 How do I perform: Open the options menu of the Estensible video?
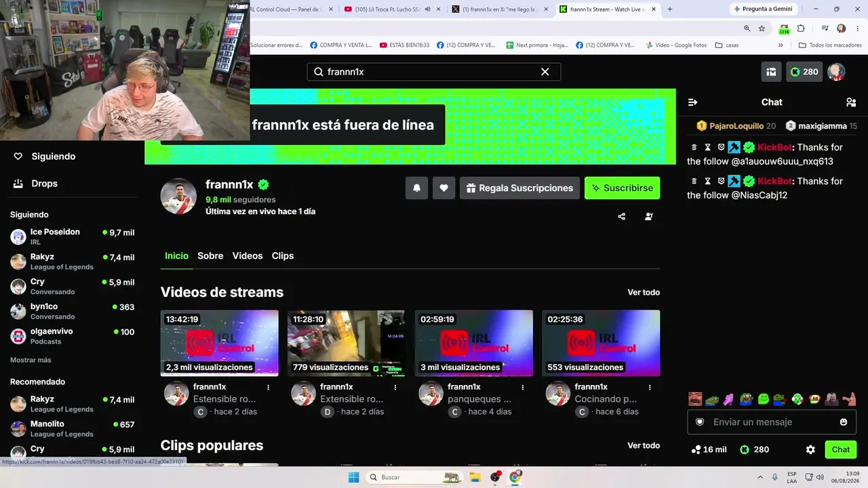(x=269, y=388)
